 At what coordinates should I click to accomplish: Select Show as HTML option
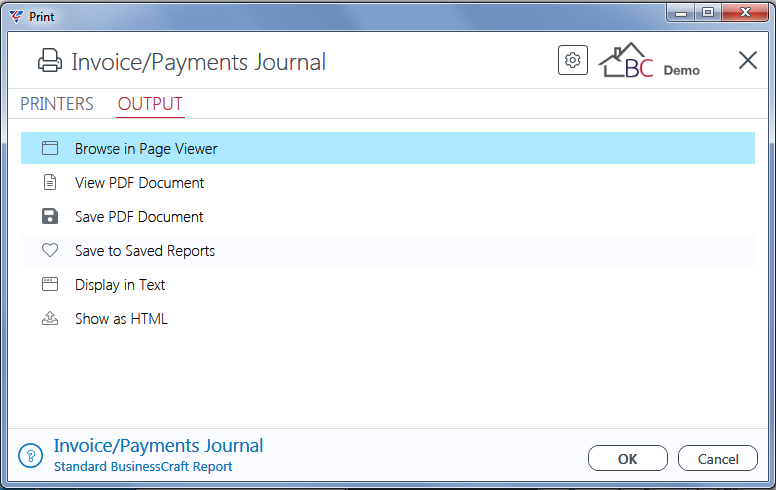388,318
